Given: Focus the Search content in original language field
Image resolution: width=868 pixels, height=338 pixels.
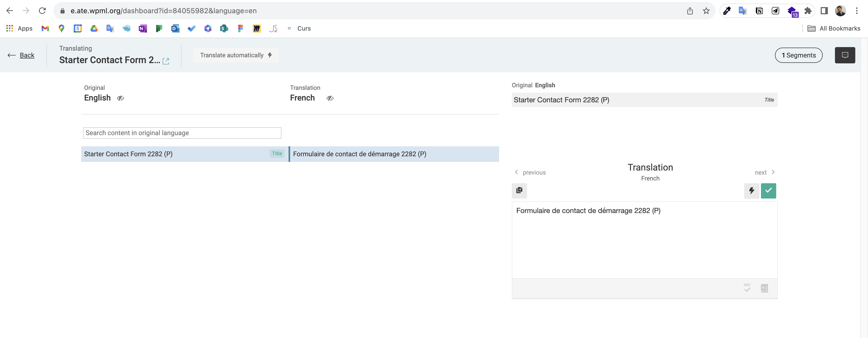Looking at the screenshot, I should 182,133.
